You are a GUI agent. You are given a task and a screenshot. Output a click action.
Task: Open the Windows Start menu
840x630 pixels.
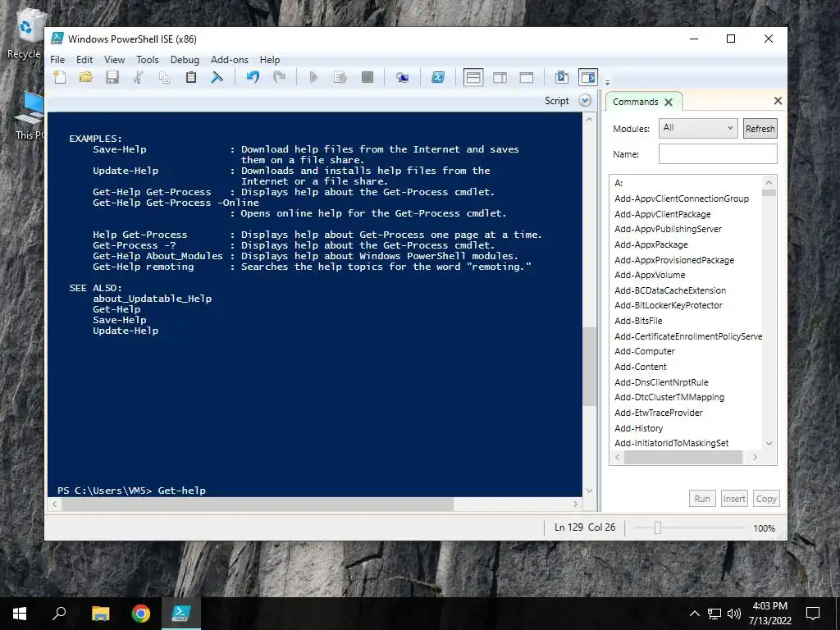click(20, 614)
